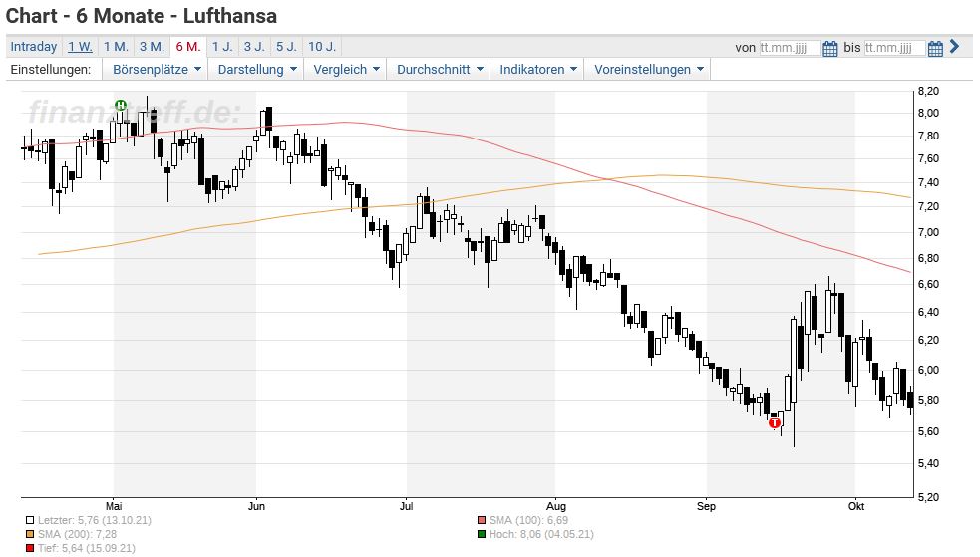
Task: Expand the Voreinstellungen dropdown
Action: [648, 70]
